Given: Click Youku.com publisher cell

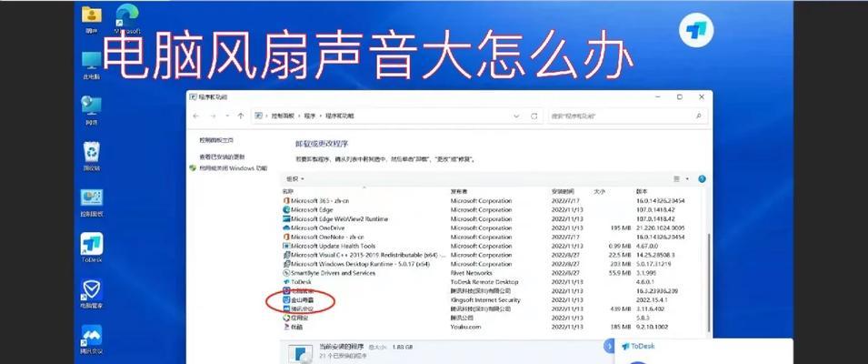Looking at the screenshot, I should pos(465,327).
